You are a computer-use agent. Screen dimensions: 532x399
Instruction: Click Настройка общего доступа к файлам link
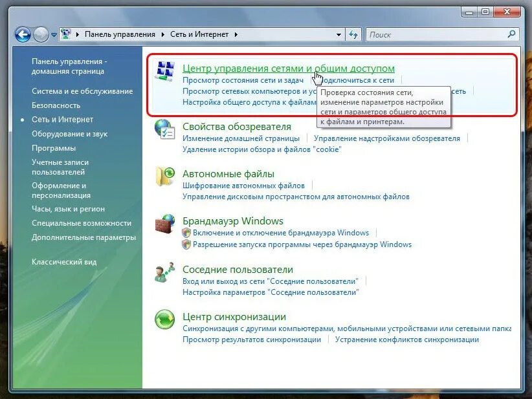point(249,102)
